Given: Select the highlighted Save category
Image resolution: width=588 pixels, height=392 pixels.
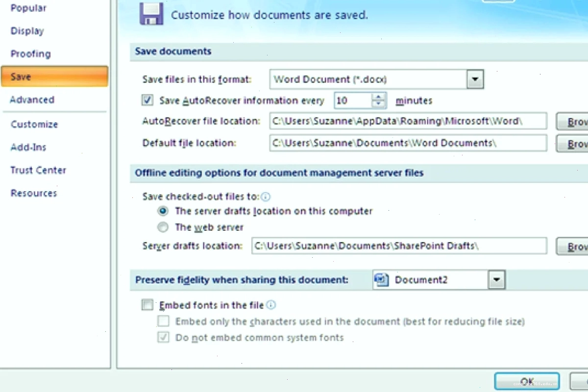Looking at the screenshot, I should pyautogui.click(x=54, y=76).
